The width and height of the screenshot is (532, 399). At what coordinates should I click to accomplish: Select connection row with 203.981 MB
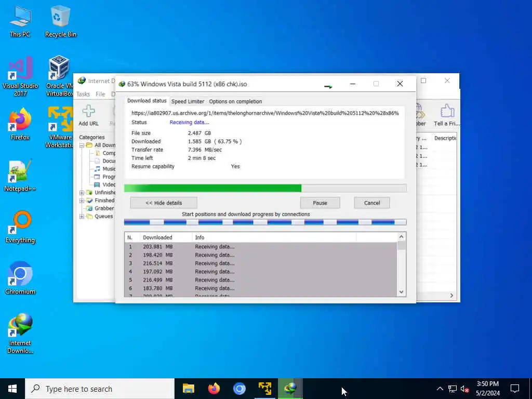260,247
